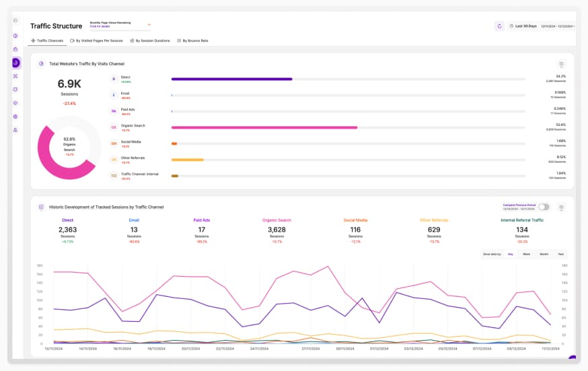
Task: Open settings icon in Historic Development card
Action: tap(561, 207)
